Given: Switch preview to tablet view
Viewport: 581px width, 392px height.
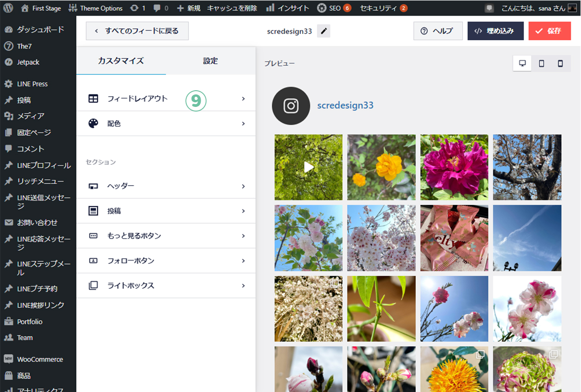Looking at the screenshot, I should click(x=541, y=63).
